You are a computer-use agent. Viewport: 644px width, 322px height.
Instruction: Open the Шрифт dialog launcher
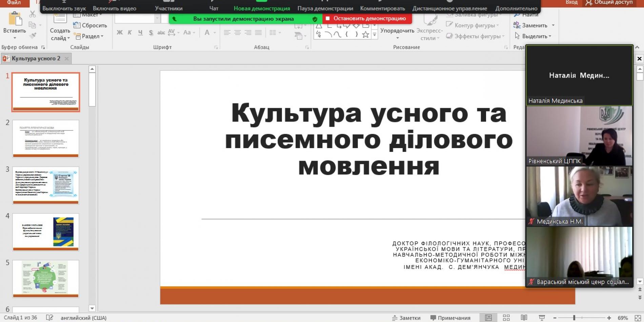[x=216, y=47]
